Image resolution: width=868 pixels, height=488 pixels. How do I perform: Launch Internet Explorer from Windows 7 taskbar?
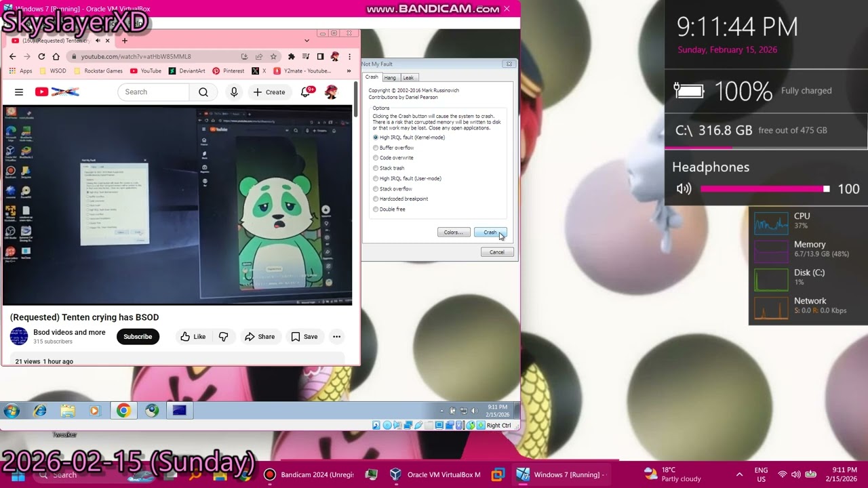coord(41,411)
